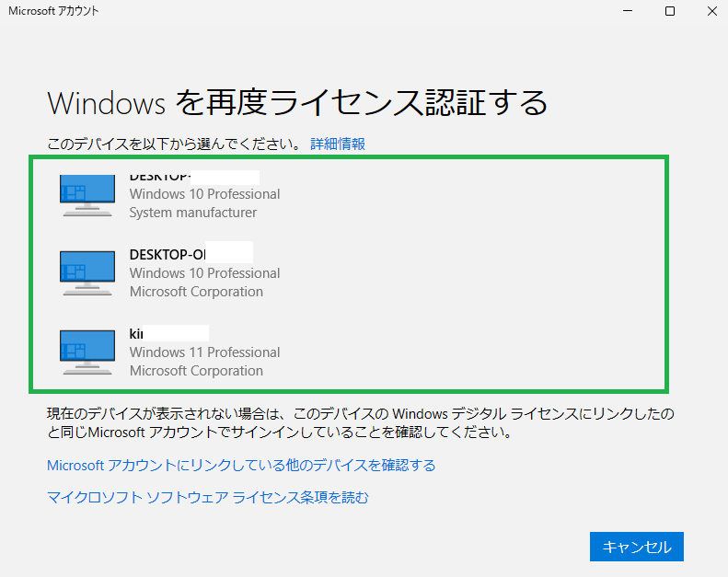Select the monitor icon for Windows 11 Professional device
Viewport: 728px width, 577px height.
point(87,352)
